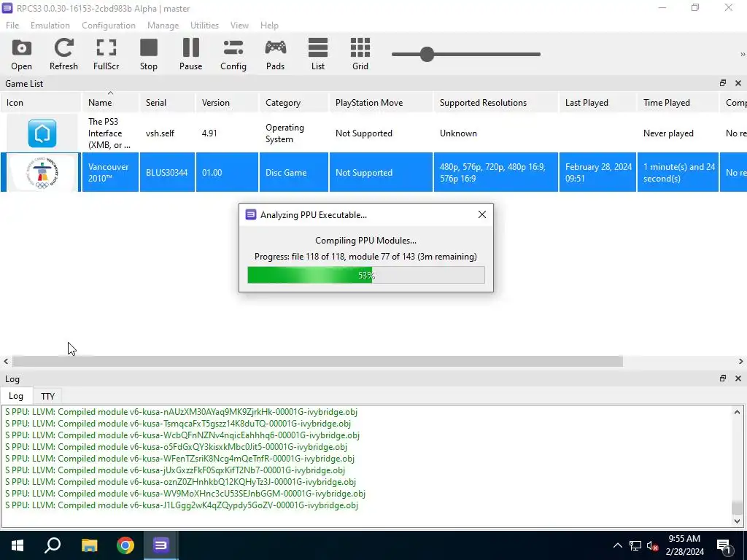Click the log line ending J1LGgg2wK4qZQypdy5GoZV
The height and width of the screenshot is (560, 747).
[182, 505]
